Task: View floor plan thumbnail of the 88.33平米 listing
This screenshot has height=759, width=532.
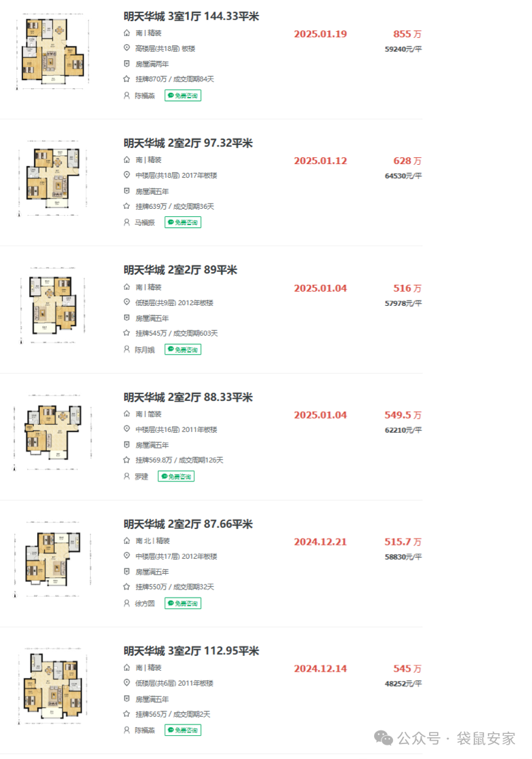Action: point(52,432)
